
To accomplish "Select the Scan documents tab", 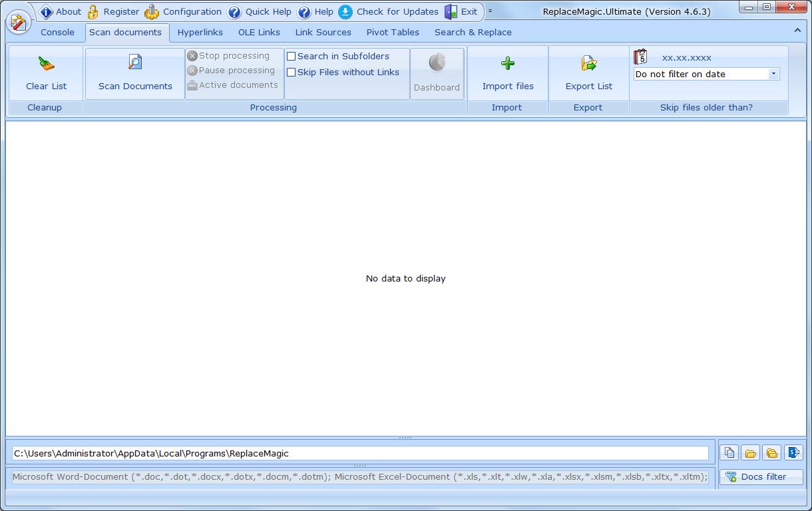I will [x=126, y=32].
